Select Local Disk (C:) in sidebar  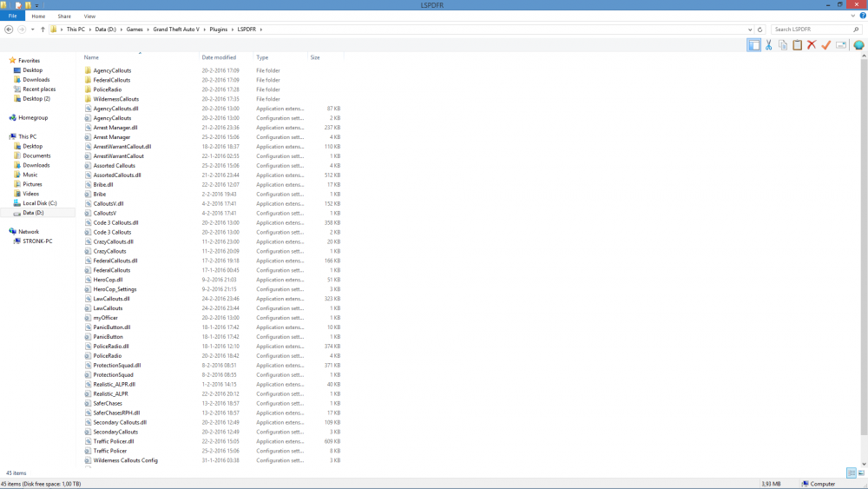[39, 203]
